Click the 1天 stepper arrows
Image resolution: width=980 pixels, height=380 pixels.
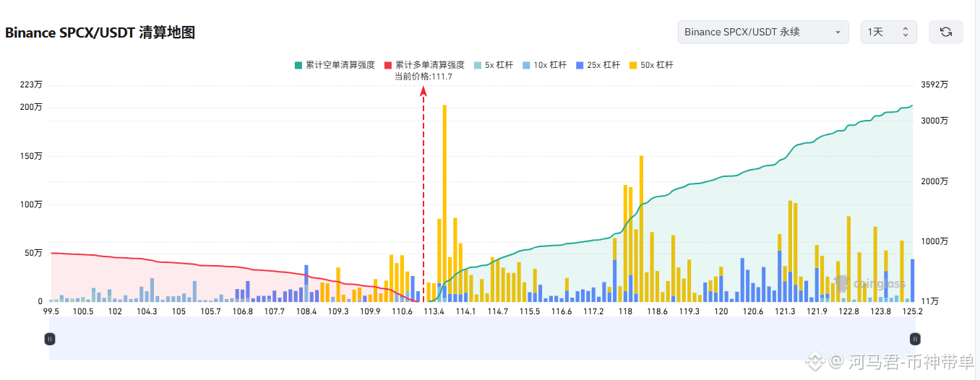(x=905, y=32)
